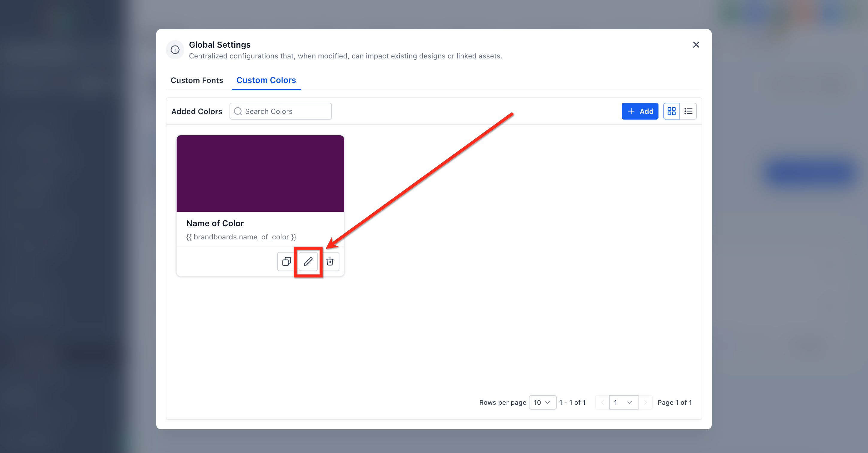868x453 pixels.
Task: Click the trash delete color icon
Action: click(330, 262)
